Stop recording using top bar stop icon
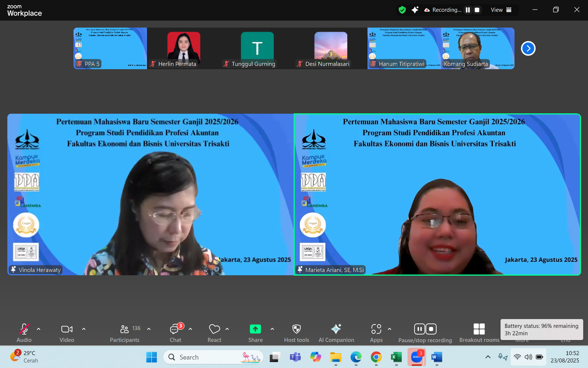The height and width of the screenshot is (368, 588). click(477, 10)
